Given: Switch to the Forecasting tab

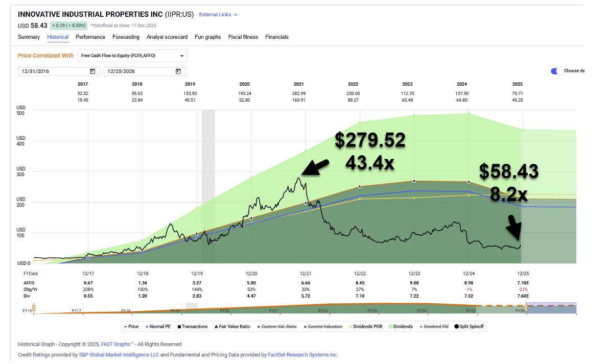Looking at the screenshot, I should point(126,37).
